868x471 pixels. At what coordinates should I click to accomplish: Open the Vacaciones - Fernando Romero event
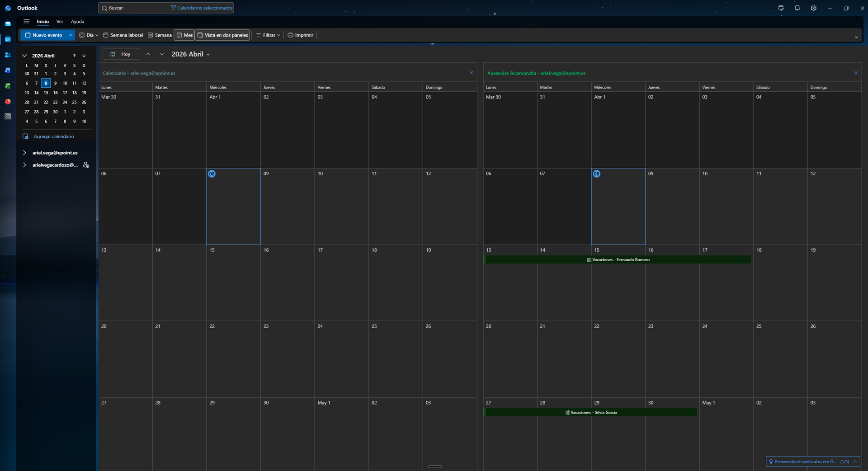coord(618,260)
